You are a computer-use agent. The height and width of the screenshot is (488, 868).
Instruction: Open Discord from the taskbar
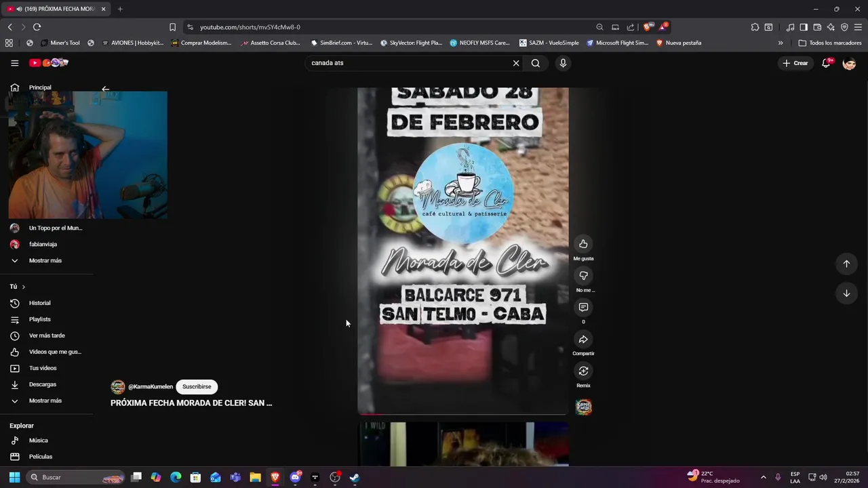point(295,477)
